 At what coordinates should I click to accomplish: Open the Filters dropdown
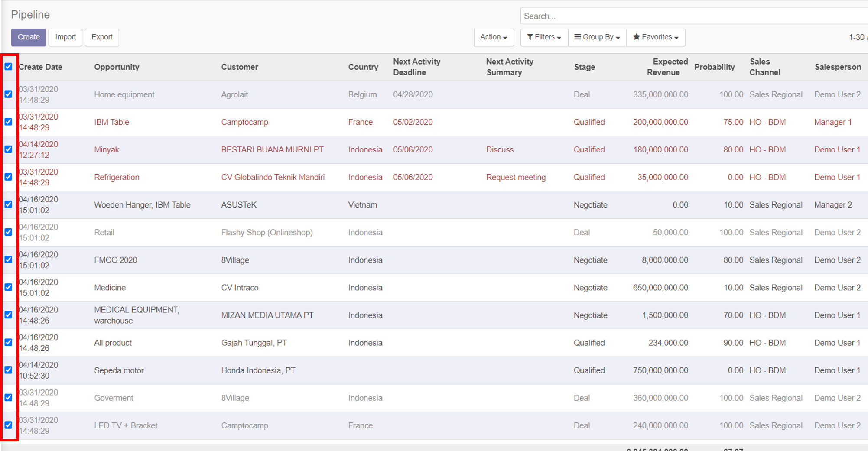click(x=544, y=37)
